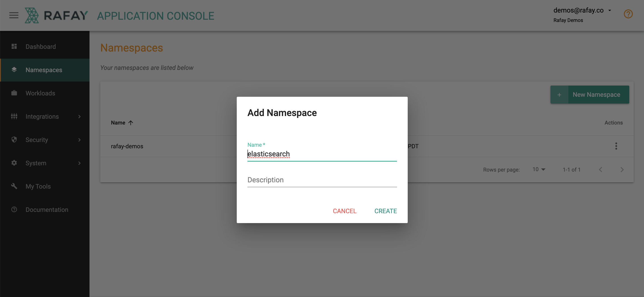Click the Workloads briefcase icon

click(x=14, y=93)
